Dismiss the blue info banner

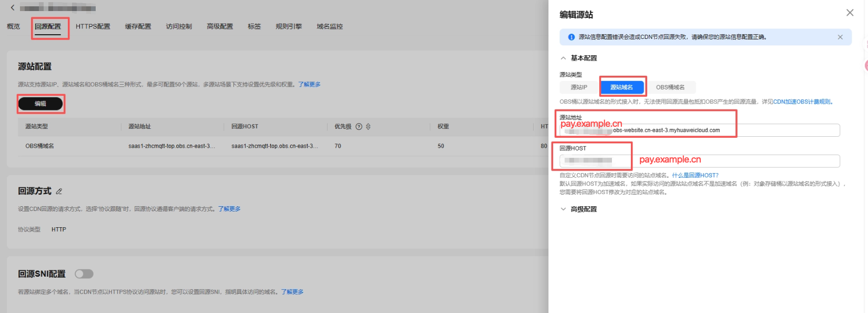pos(840,37)
